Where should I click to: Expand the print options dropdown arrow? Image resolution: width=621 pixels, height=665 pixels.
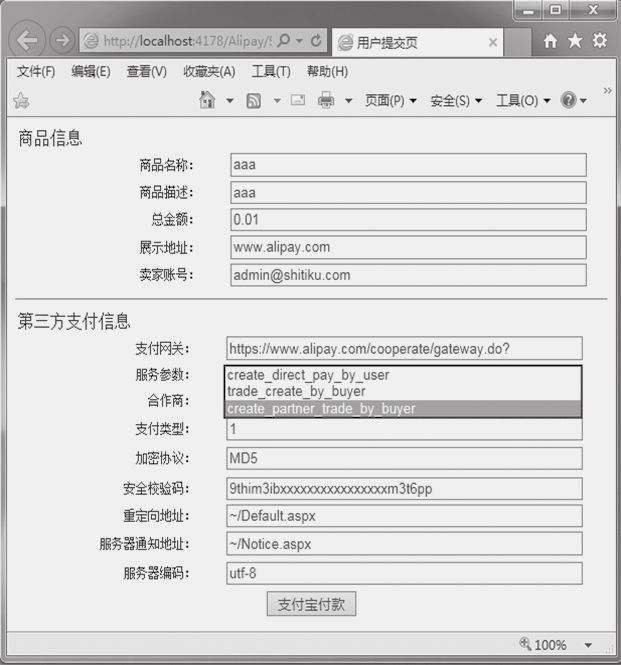pyautogui.click(x=348, y=101)
